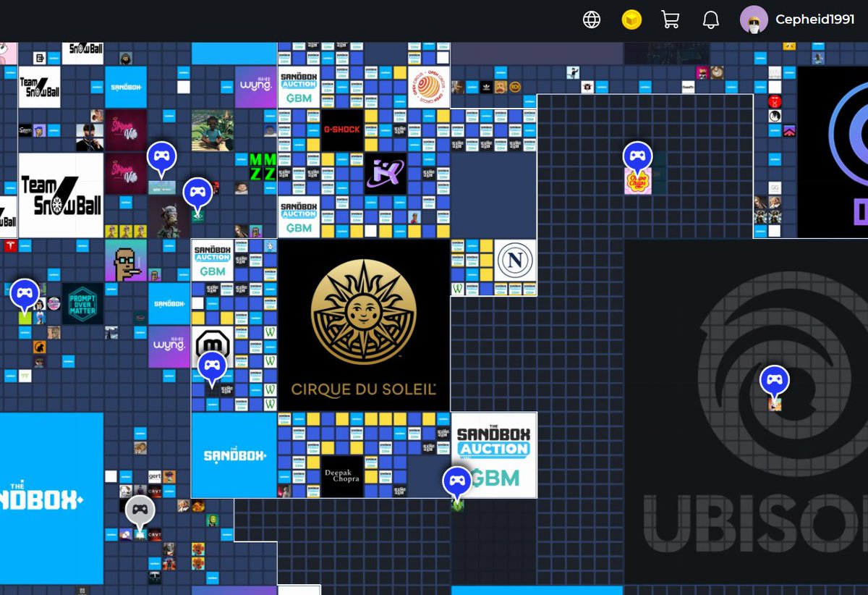Open the Open Circus logo tile
The height and width of the screenshot is (595, 868).
click(x=428, y=87)
